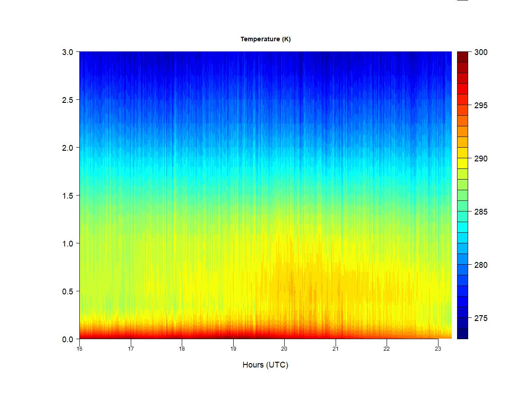The image size is (532, 399).
Task: Click the 285 colorbar label
Action: (481, 212)
